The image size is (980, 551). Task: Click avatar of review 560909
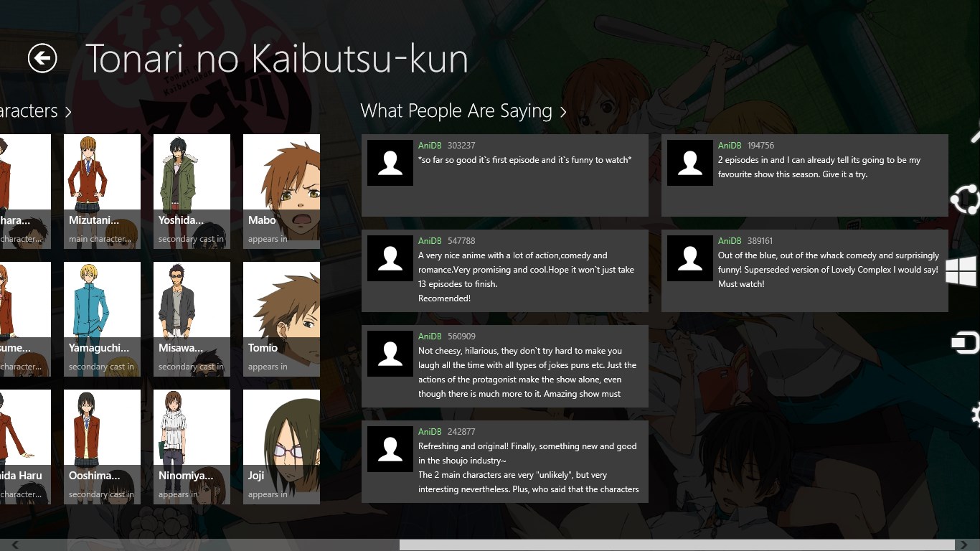point(390,354)
